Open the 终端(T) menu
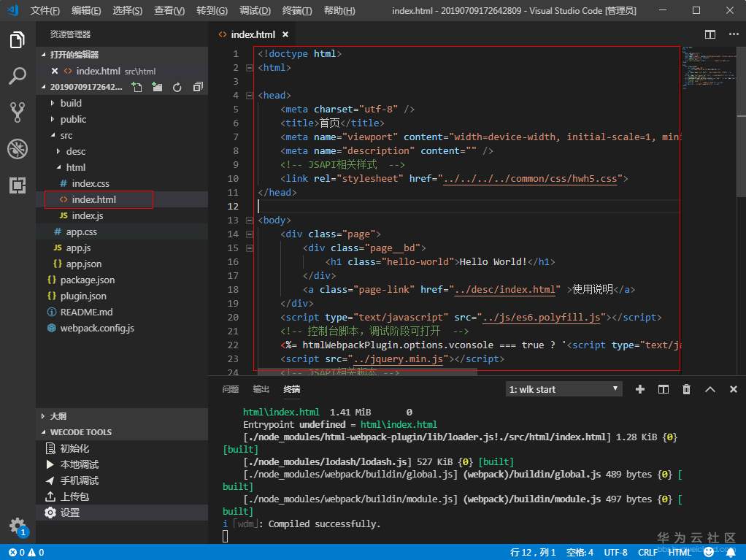The width and height of the screenshot is (746, 560). click(296, 11)
